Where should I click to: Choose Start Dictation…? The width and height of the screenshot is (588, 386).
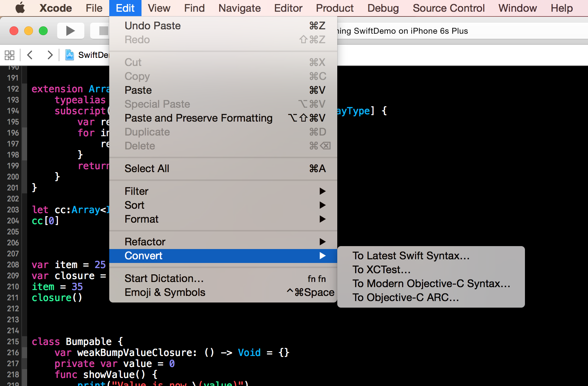223,278
